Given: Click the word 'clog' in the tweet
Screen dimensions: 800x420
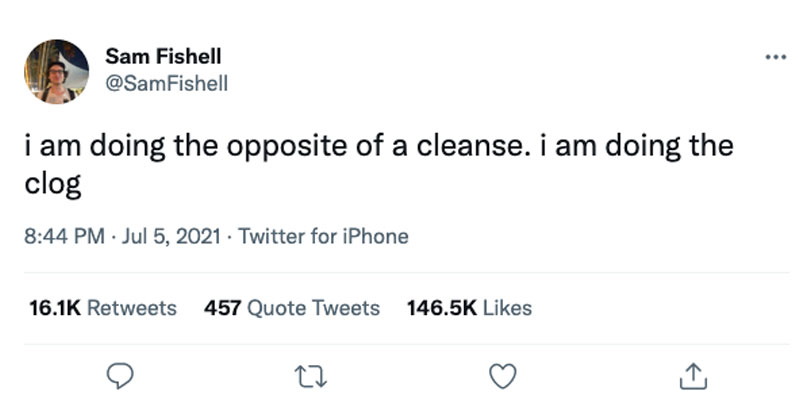Looking at the screenshot, I should click(x=53, y=184).
